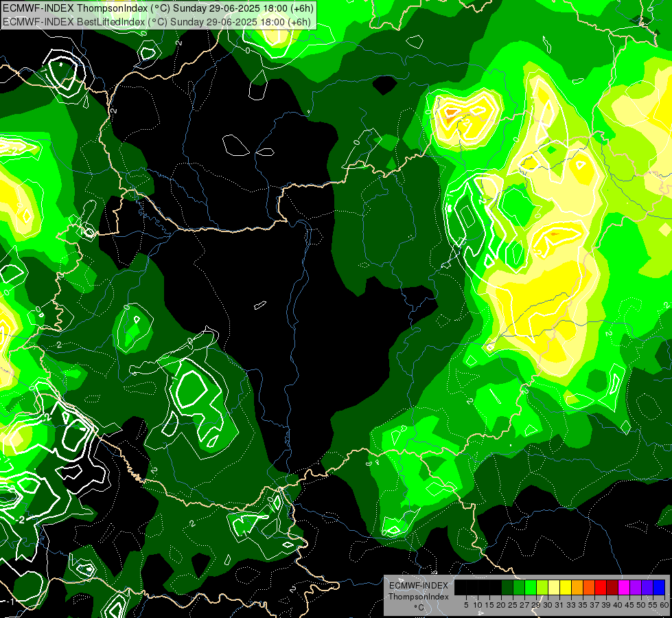
Task: Select the medium green 25–27 legend swatch
Action: coord(519,587)
